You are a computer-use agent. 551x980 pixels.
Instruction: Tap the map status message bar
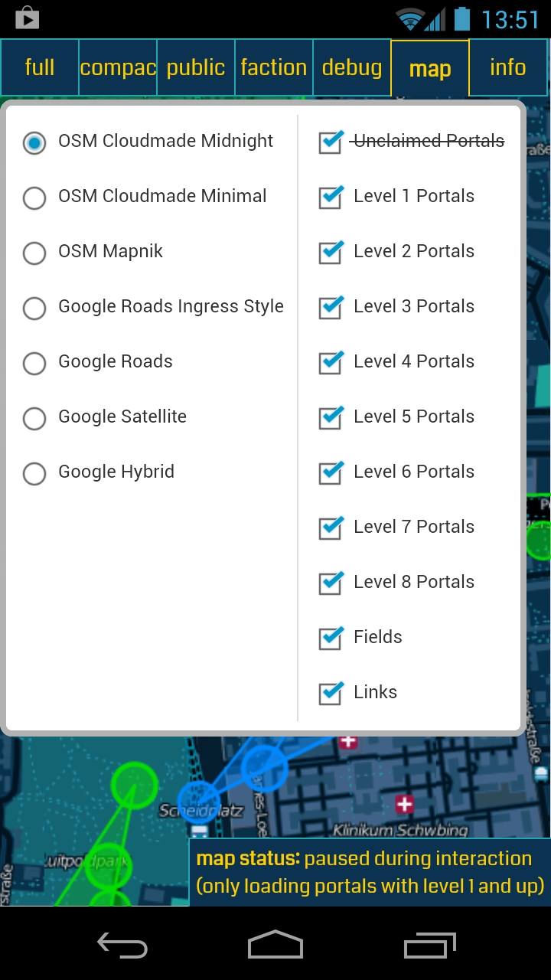tap(370, 873)
